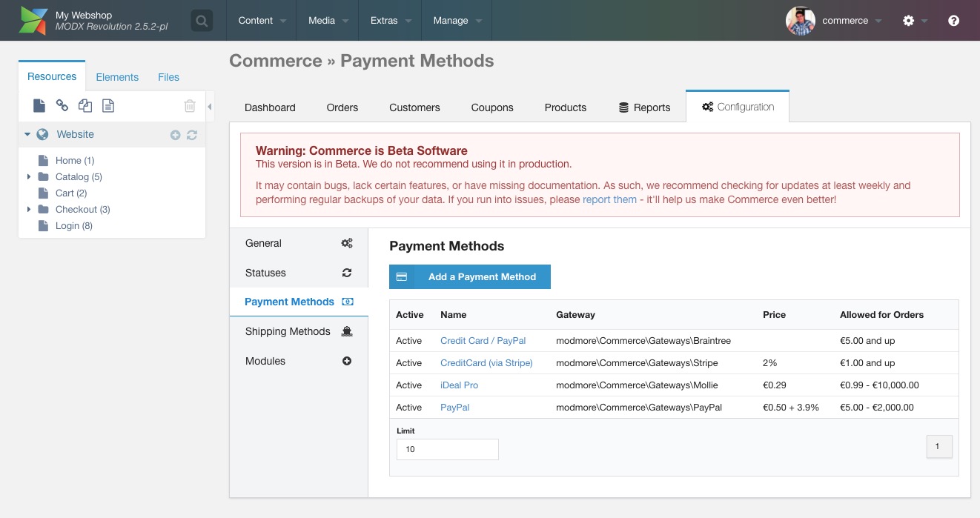Screen dimensions: 980x518
Task: Click the Stripe gateway cell
Action: click(637, 363)
